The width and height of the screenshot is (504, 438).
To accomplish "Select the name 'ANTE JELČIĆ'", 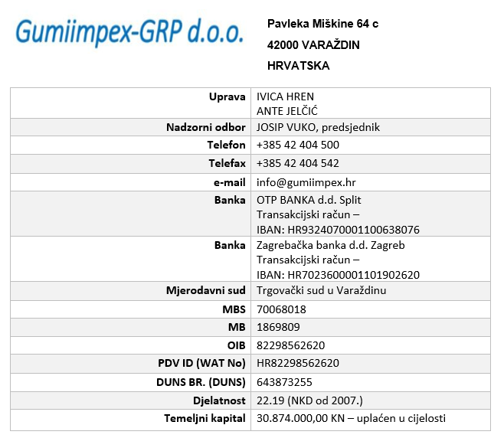I will (287, 111).
